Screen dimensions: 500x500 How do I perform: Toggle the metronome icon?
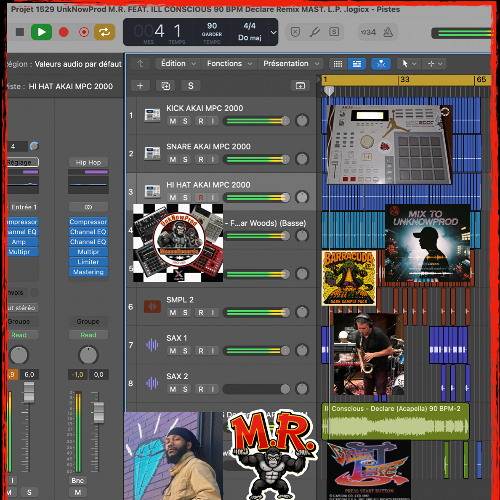click(388, 32)
